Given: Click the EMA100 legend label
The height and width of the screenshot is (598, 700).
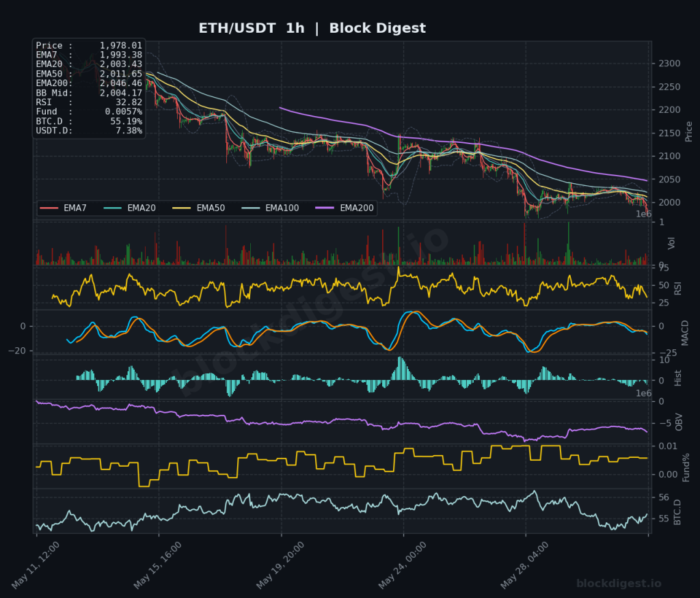Looking at the screenshot, I should pos(282,208).
